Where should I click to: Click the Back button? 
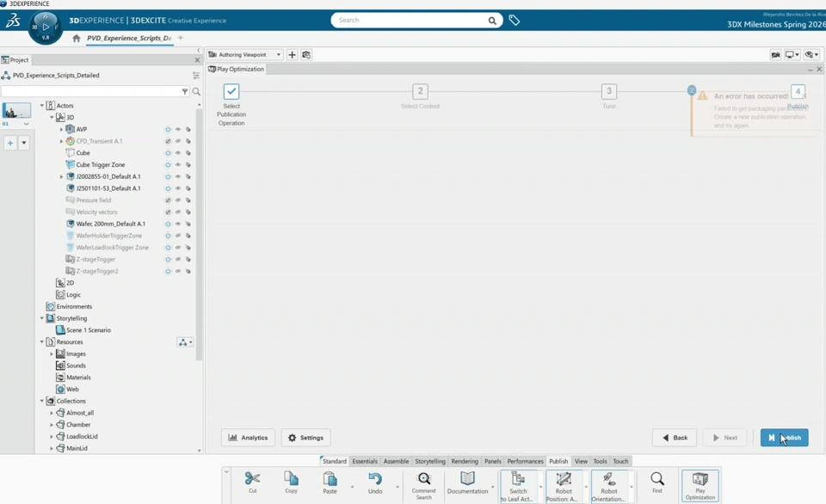pyautogui.click(x=675, y=438)
